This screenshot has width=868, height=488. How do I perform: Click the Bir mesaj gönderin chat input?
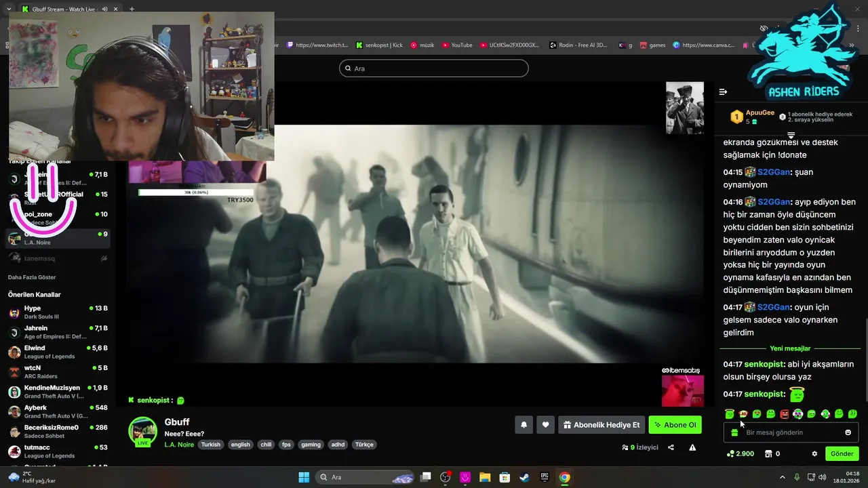[x=791, y=432]
